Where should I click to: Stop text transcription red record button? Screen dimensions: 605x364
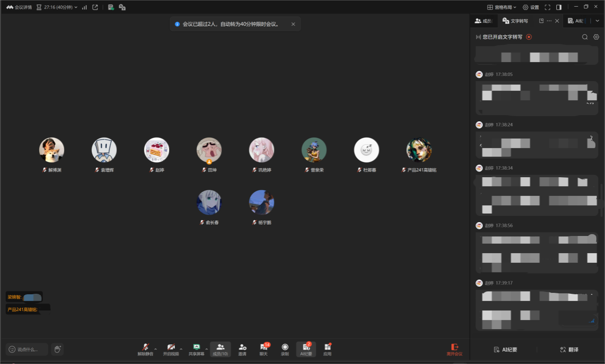pos(529,37)
